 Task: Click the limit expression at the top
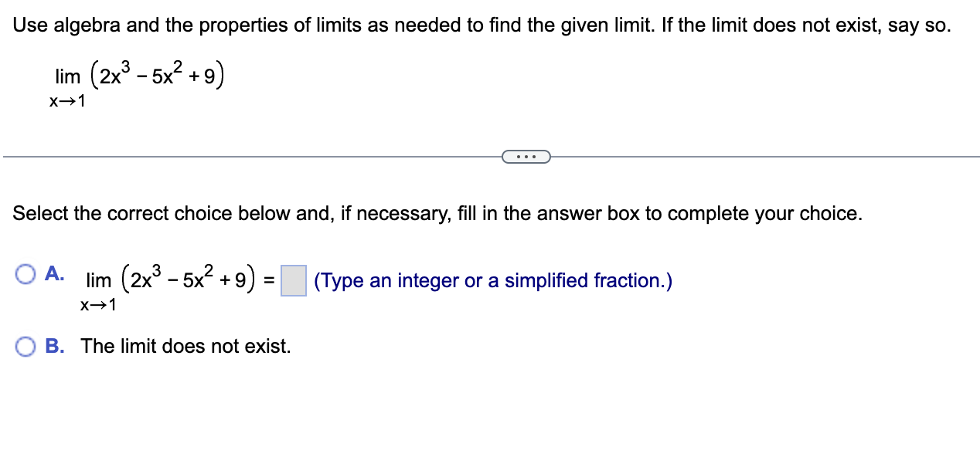[138, 73]
